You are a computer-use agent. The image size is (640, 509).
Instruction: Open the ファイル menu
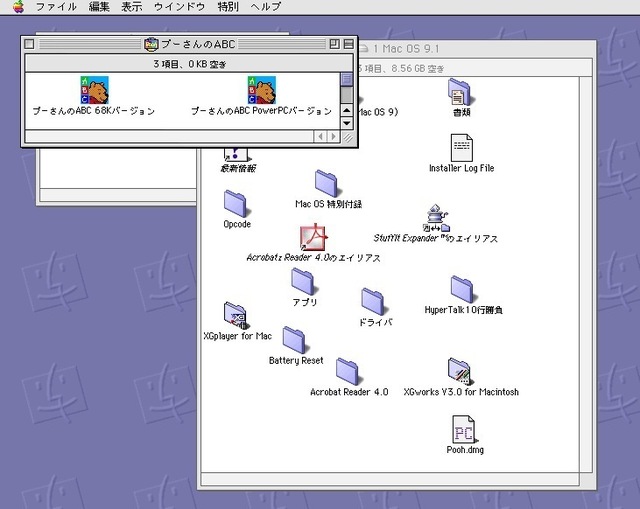[56, 7]
